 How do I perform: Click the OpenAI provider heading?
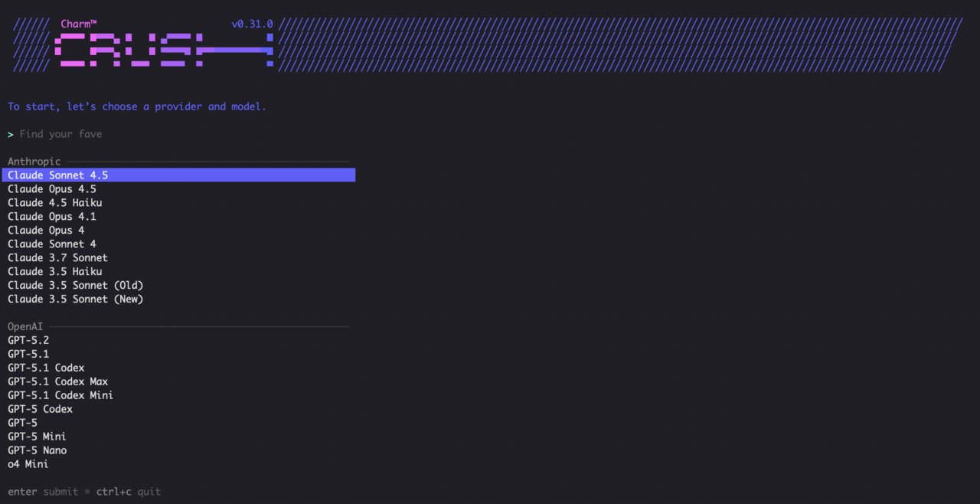tap(25, 327)
